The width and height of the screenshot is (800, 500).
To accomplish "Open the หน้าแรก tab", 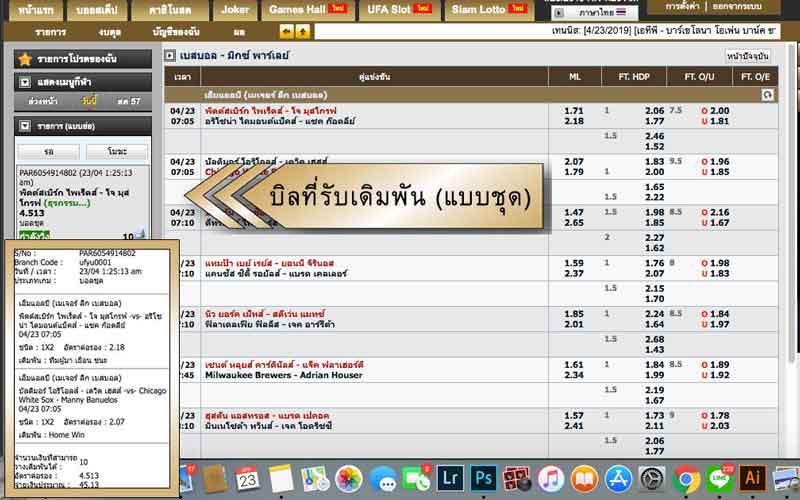I will (x=36, y=10).
